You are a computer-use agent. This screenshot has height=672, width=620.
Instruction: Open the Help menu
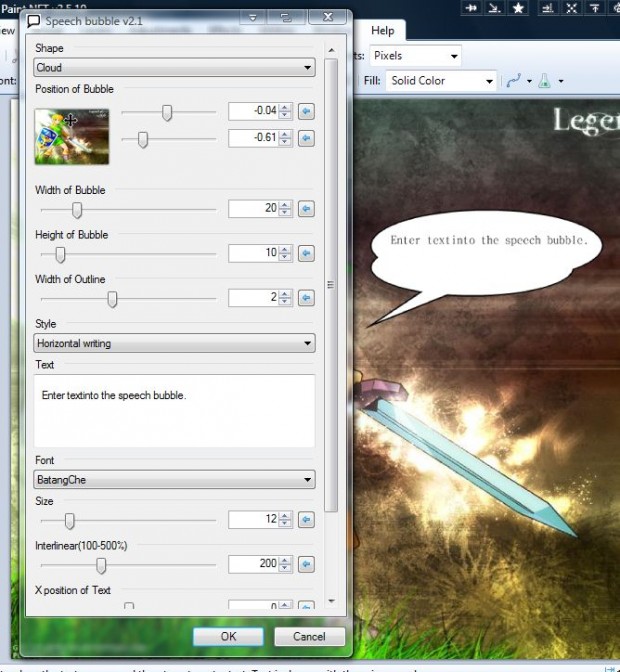383,31
